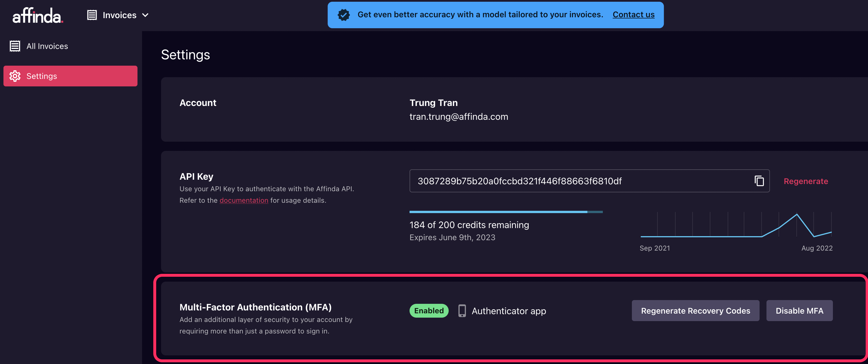
Task: Open the Contact us link
Action: pos(633,14)
